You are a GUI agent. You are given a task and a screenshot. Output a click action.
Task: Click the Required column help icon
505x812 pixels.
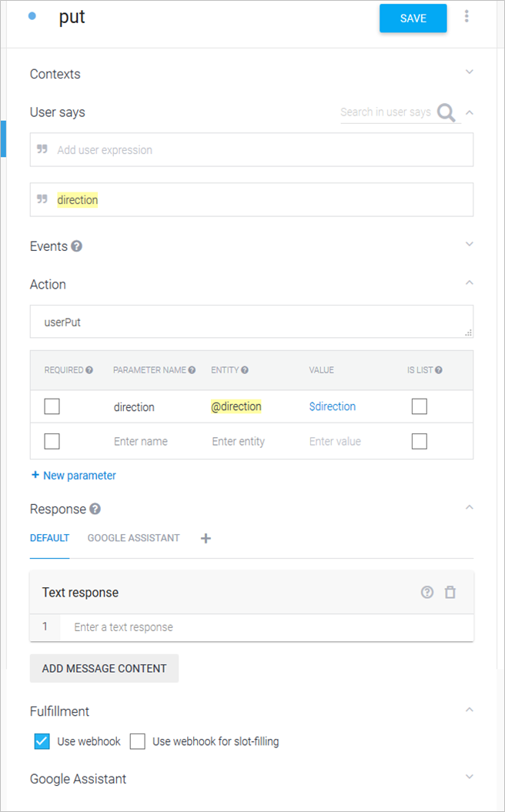89,370
